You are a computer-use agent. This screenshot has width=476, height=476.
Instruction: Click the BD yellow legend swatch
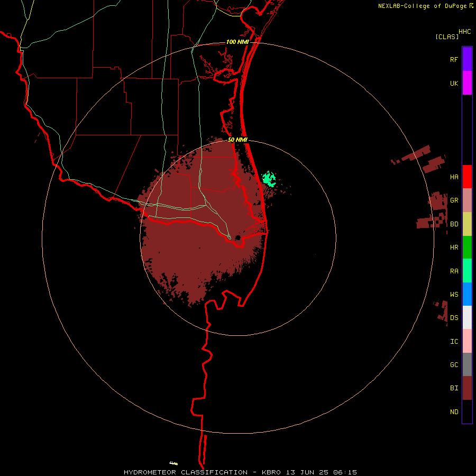pos(467,224)
